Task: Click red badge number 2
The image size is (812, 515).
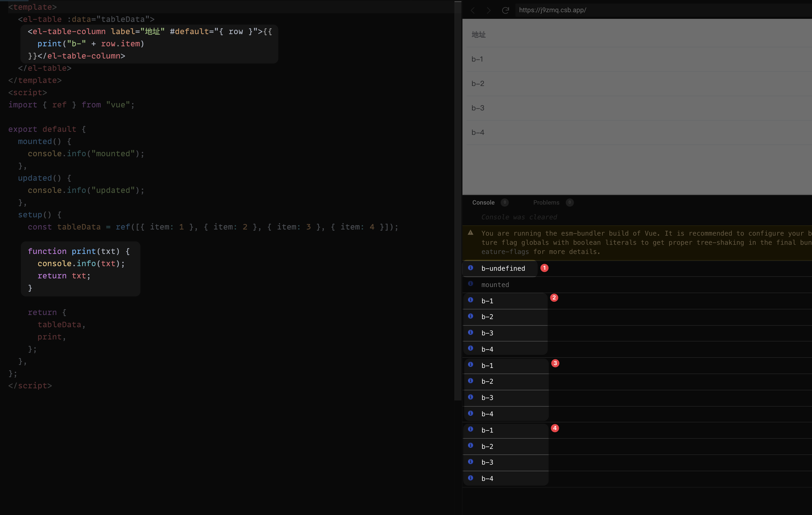Action: tap(554, 297)
